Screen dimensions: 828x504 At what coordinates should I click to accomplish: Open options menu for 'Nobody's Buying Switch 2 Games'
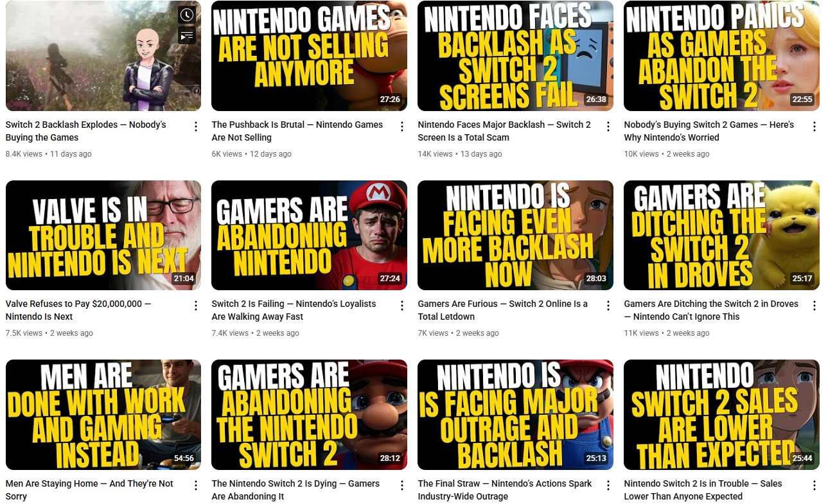tap(815, 126)
